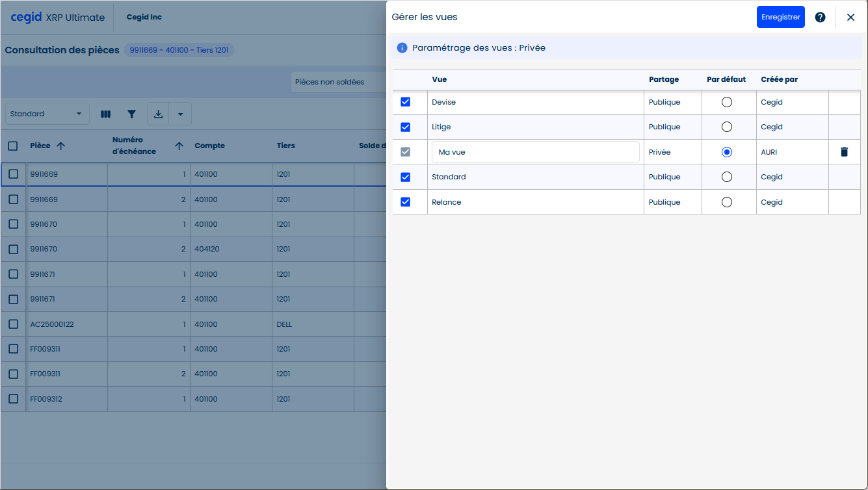
Task: Click the Enregistrer button
Action: click(780, 18)
